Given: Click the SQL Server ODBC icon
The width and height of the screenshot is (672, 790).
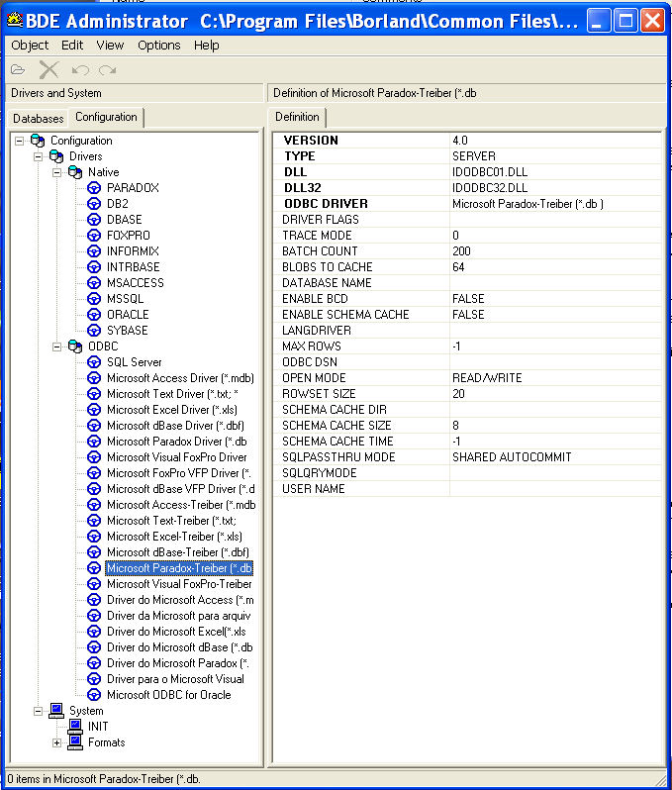Looking at the screenshot, I should pos(94,362).
